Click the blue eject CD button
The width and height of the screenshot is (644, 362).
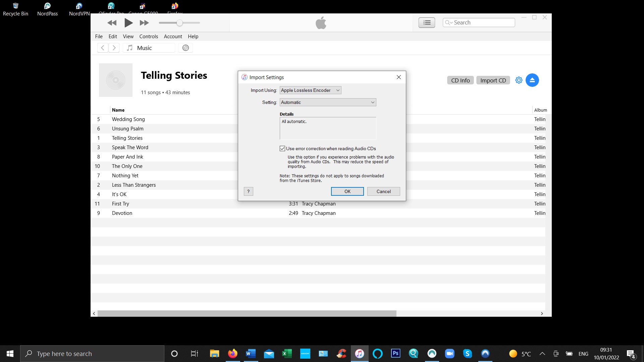(x=532, y=80)
